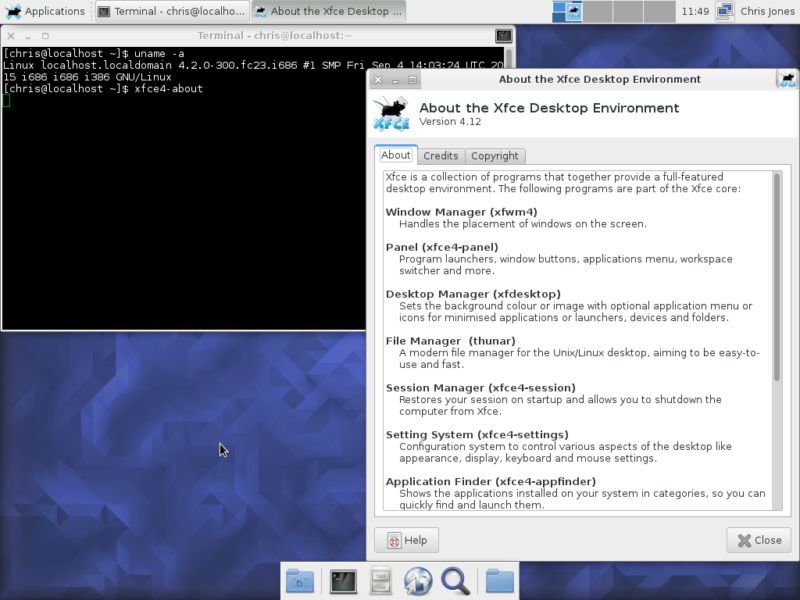Viewport: 800px width, 600px height.
Task: Click 'Application Finder (xfce4-appfinder)' heading
Action: 491,482
